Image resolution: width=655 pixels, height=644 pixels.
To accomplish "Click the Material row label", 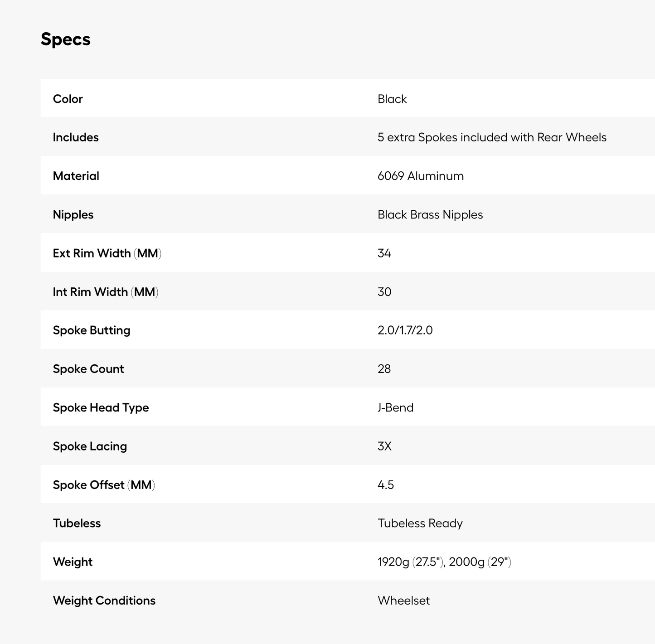I will point(76,176).
